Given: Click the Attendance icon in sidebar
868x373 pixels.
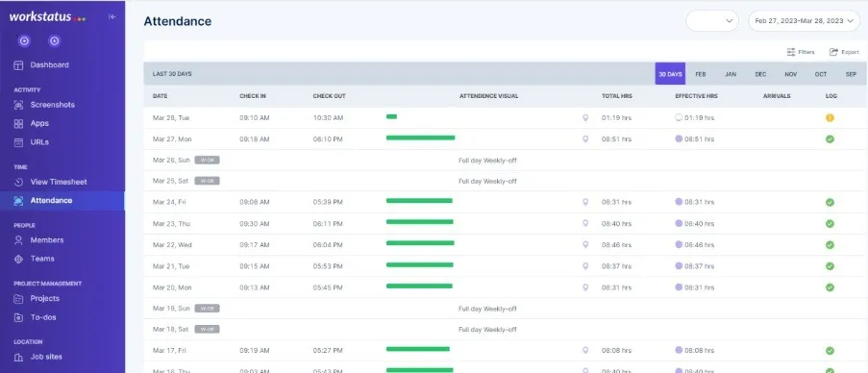Looking at the screenshot, I should (x=18, y=201).
